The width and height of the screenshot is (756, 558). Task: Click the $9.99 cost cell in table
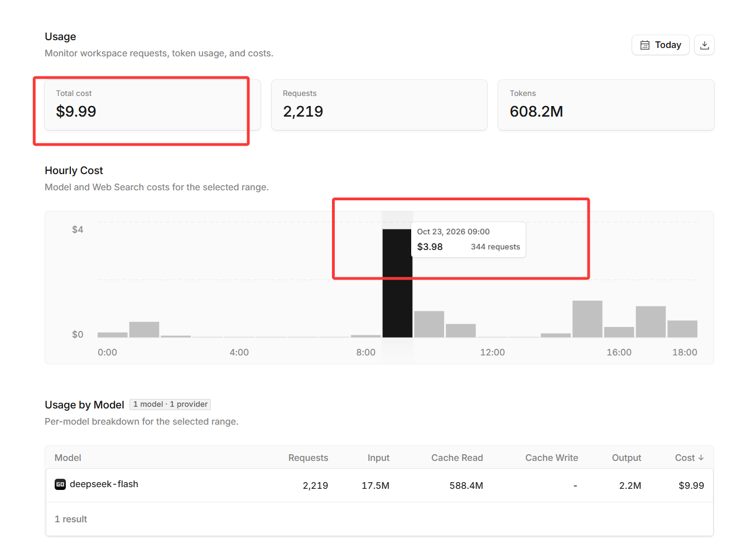click(x=691, y=485)
